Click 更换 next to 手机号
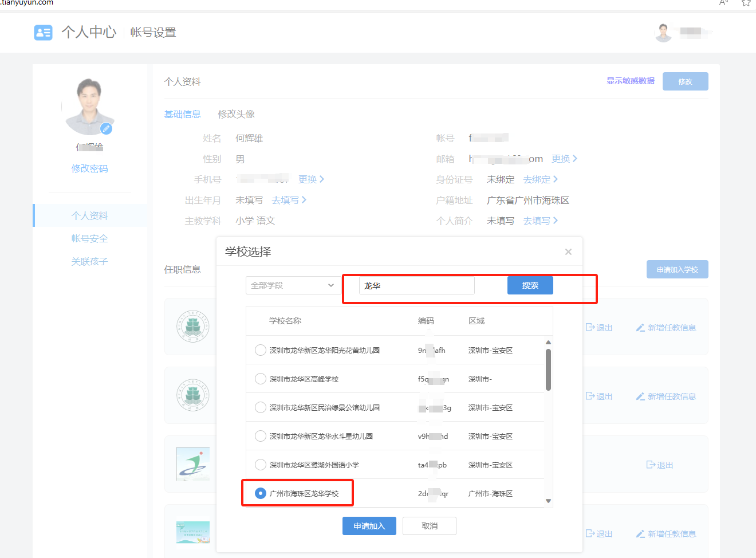 (x=311, y=179)
